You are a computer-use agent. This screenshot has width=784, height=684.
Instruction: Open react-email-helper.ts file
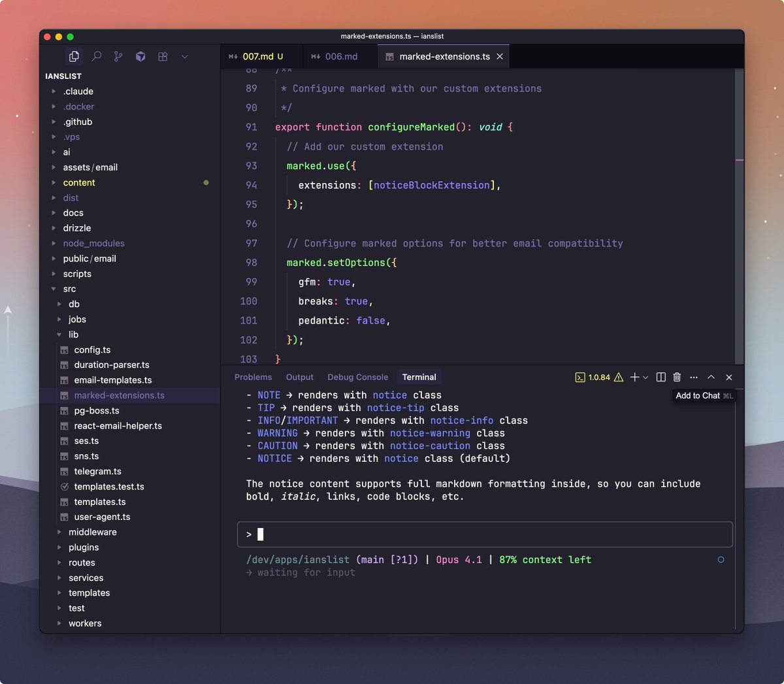(129, 426)
